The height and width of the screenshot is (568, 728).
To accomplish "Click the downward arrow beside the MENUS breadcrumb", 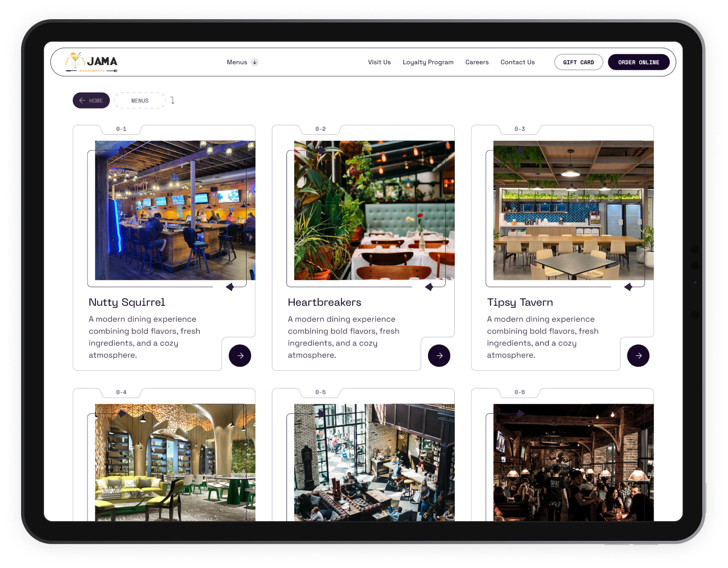I will tap(172, 100).
